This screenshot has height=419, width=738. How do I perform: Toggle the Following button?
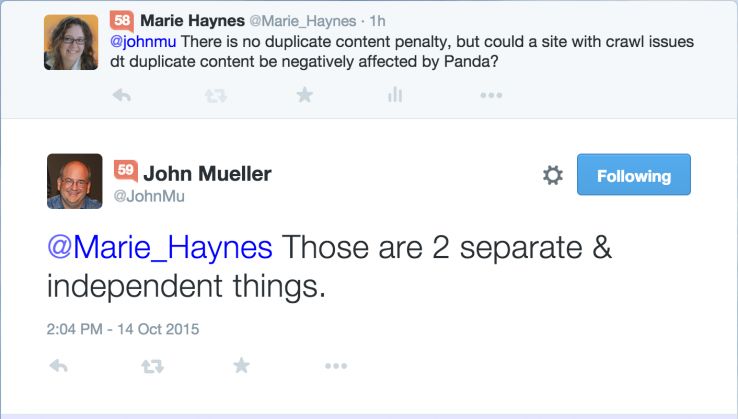(633, 175)
